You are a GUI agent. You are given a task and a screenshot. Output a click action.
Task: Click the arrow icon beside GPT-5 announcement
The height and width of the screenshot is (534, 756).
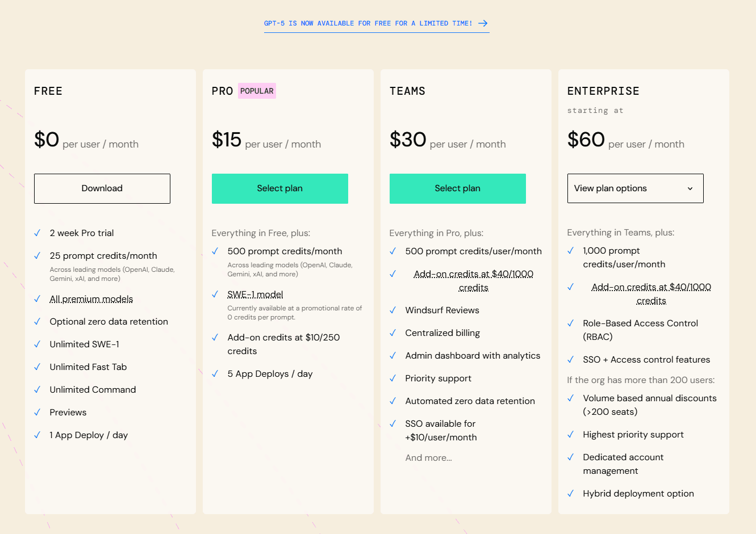tap(483, 23)
